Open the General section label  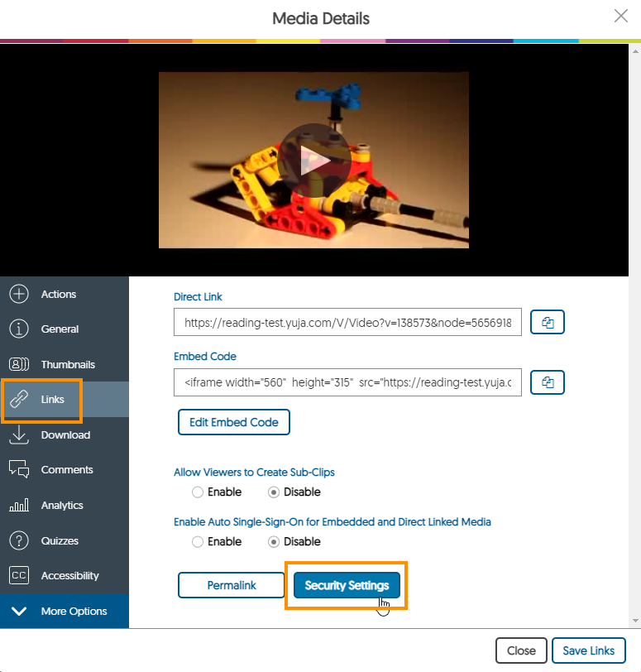coord(60,329)
